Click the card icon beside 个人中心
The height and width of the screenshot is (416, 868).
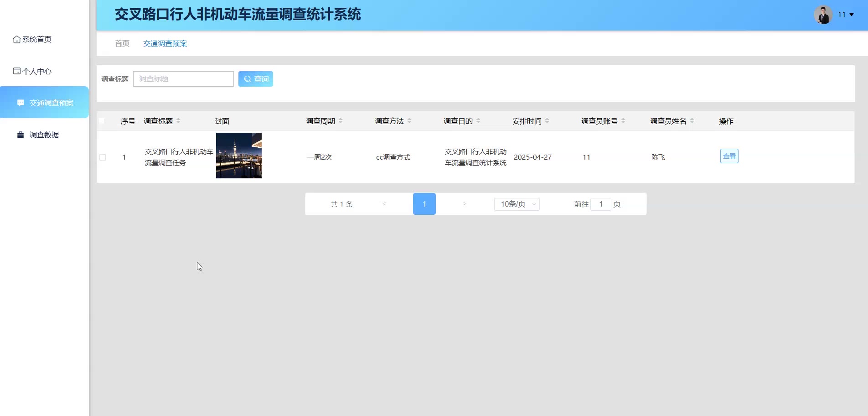coord(17,71)
